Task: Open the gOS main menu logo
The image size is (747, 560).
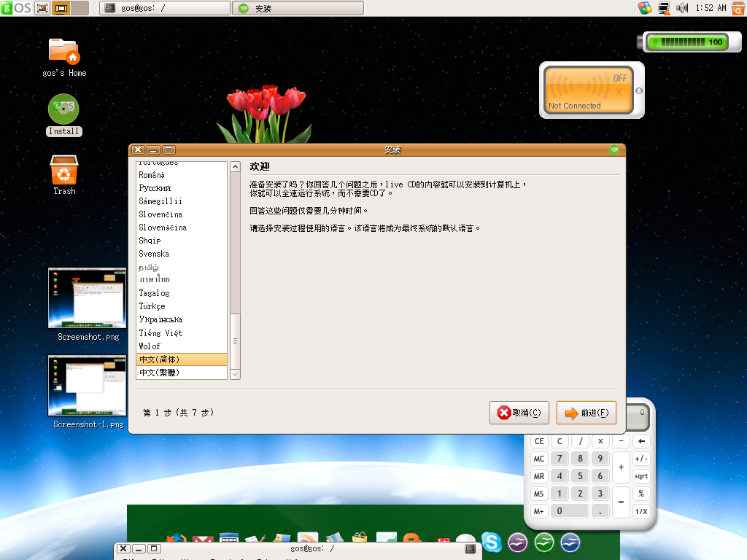Action: 16,8
